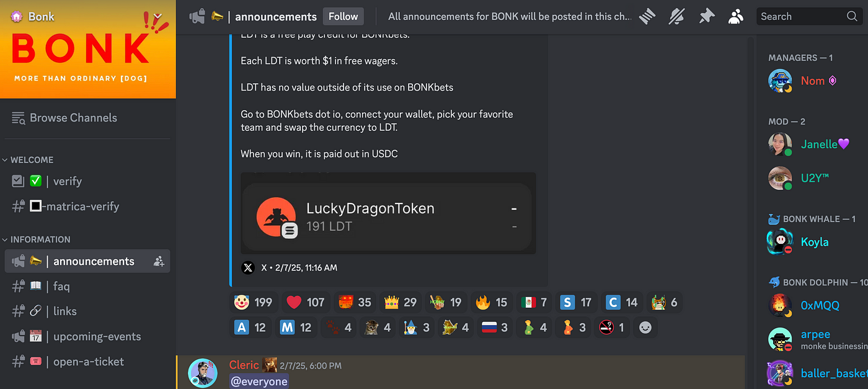This screenshot has width=868, height=389.
Task: Toggle the member list icon
Action: 736,17
